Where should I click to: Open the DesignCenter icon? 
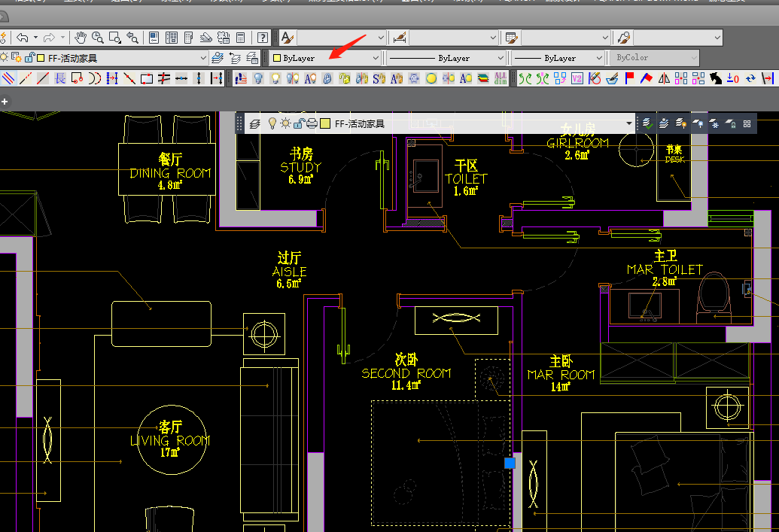(x=172, y=38)
